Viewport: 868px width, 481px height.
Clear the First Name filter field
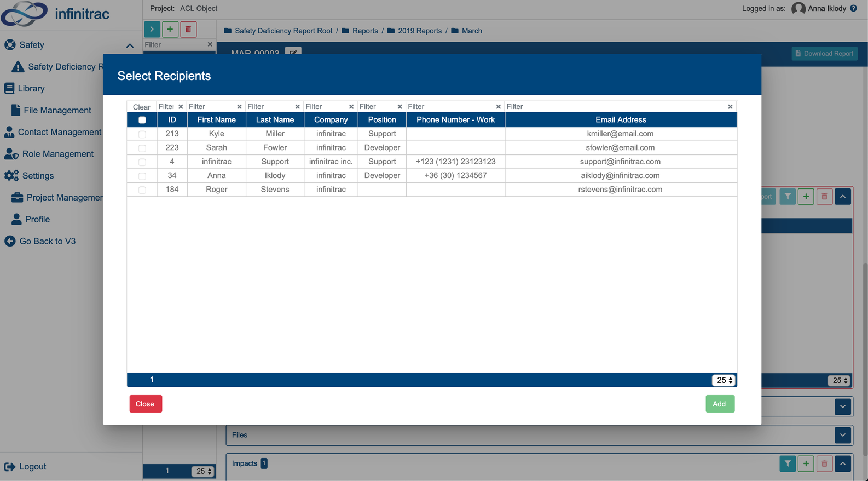(x=239, y=107)
